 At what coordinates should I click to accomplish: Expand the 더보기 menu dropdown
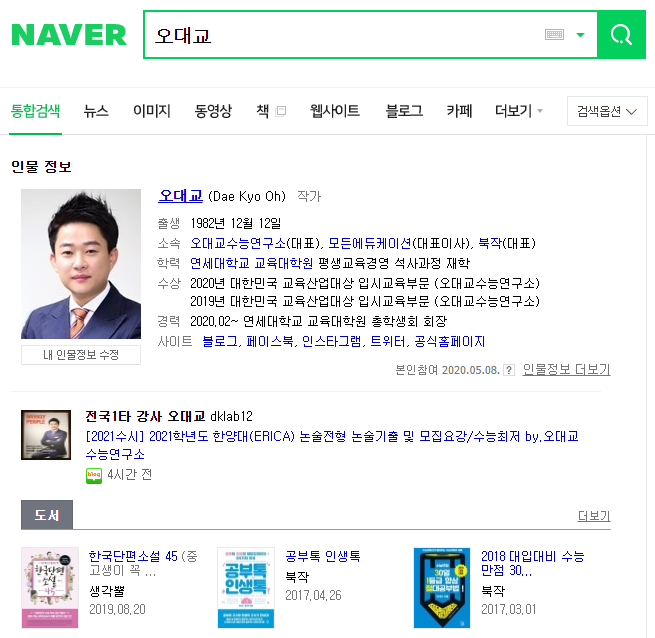click(x=519, y=111)
